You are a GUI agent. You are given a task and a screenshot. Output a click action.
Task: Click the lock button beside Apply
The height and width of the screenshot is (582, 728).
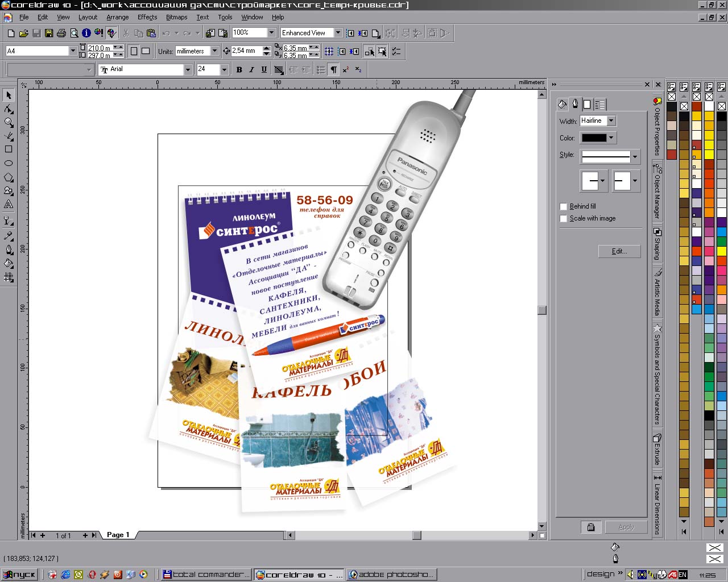pyautogui.click(x=591, y=527)
